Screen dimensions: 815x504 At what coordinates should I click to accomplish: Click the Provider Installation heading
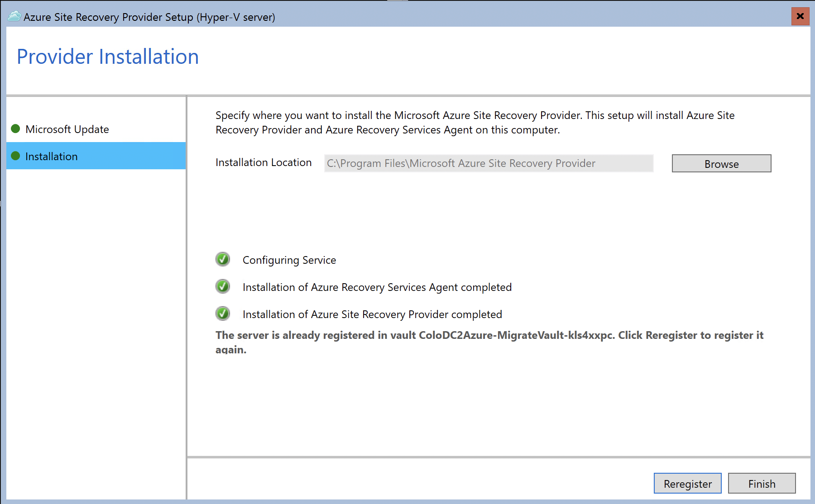[x=108, y=56]
